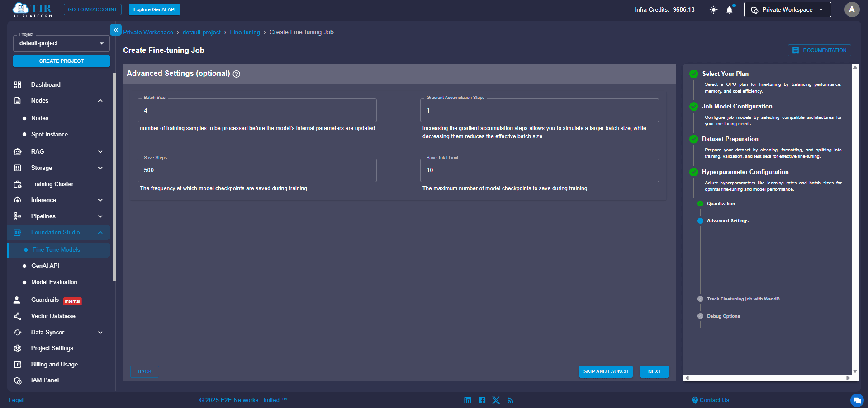Open the RSS feed footer icon
Image resolution: width=868 pixels, height=408 pixels.
510,400
